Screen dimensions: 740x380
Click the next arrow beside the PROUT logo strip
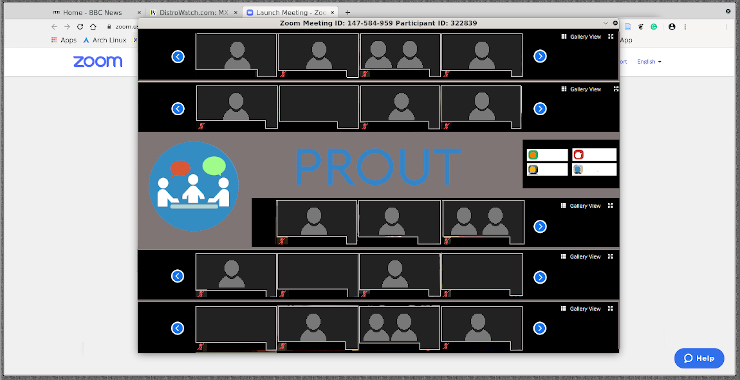pos(540,227)
